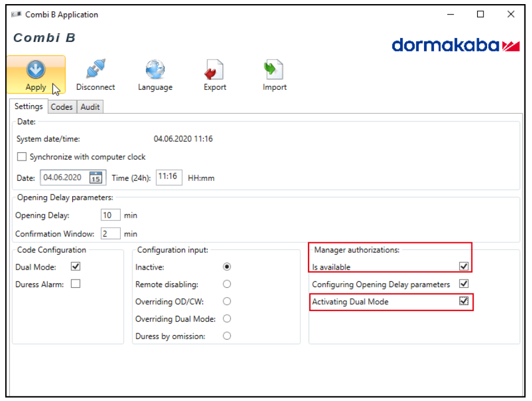
Task: Uncheck Activating Dual Mode authorization
Action: [464, 302]
